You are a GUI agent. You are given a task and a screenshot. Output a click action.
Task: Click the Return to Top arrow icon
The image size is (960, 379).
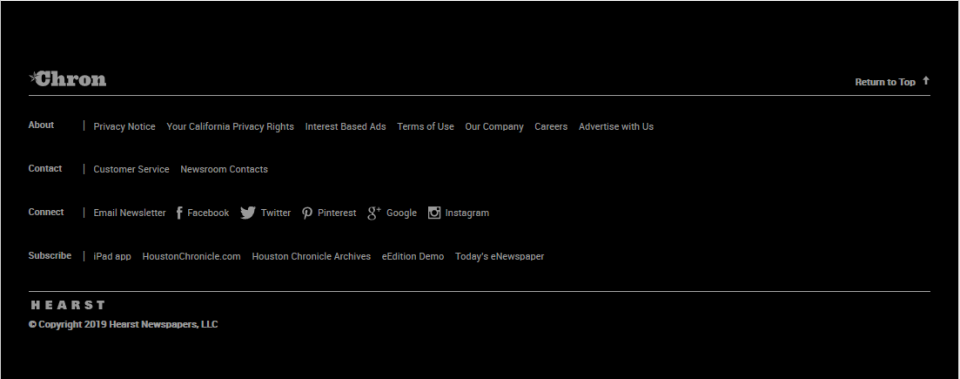point(926,81)
